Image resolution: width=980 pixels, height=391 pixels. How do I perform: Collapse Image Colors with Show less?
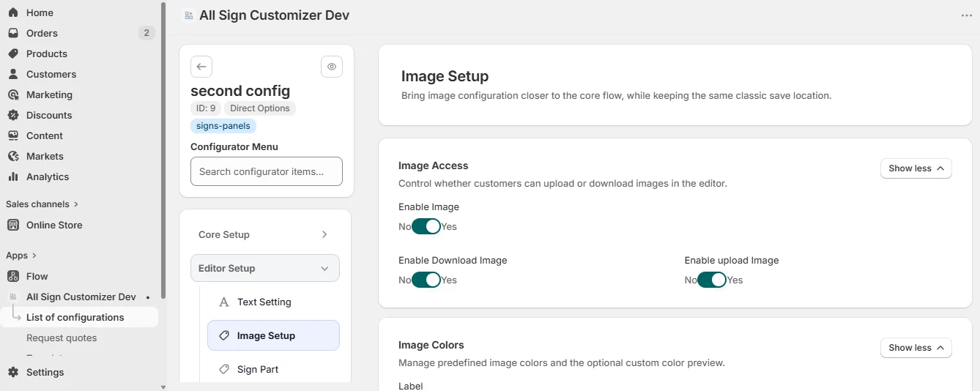pos(916,348)
